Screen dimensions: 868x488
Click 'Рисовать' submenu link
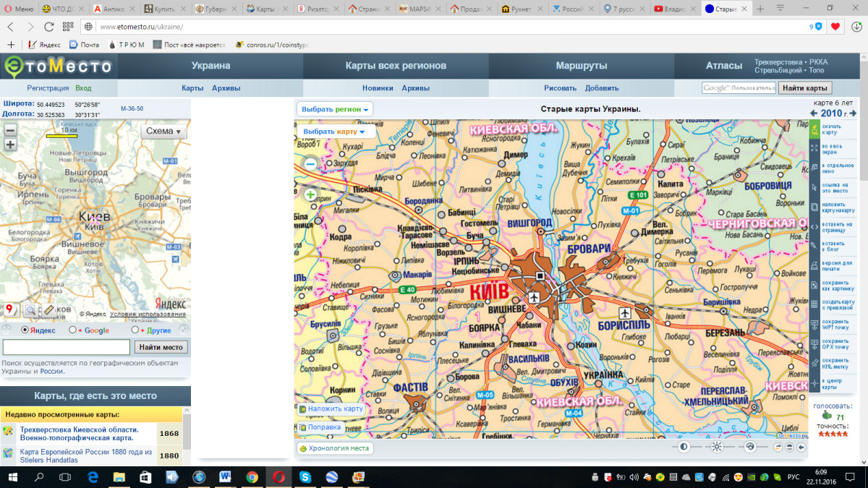tap(561, 88)
